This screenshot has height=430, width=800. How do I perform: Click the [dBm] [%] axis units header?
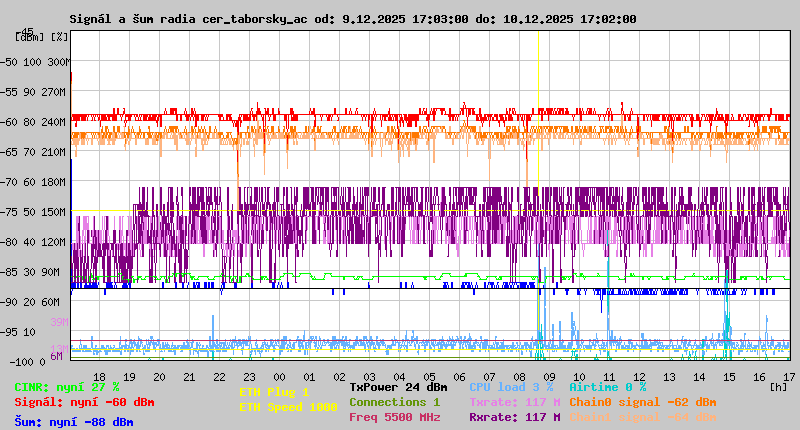pos(42,37)
